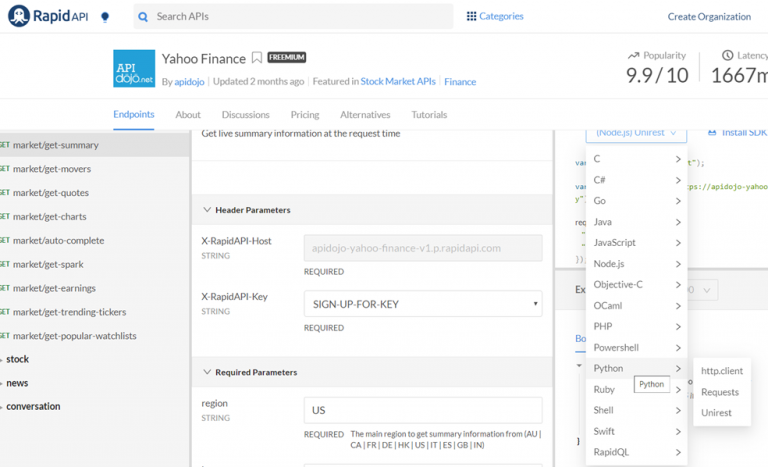Click Create Organization
Viewport: 768px width, 467px height.
coord(709,17)
